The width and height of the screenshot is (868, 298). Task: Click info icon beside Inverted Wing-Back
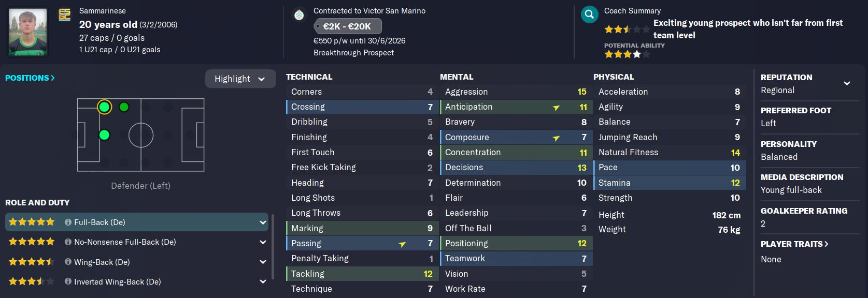[x=68, y=281]
